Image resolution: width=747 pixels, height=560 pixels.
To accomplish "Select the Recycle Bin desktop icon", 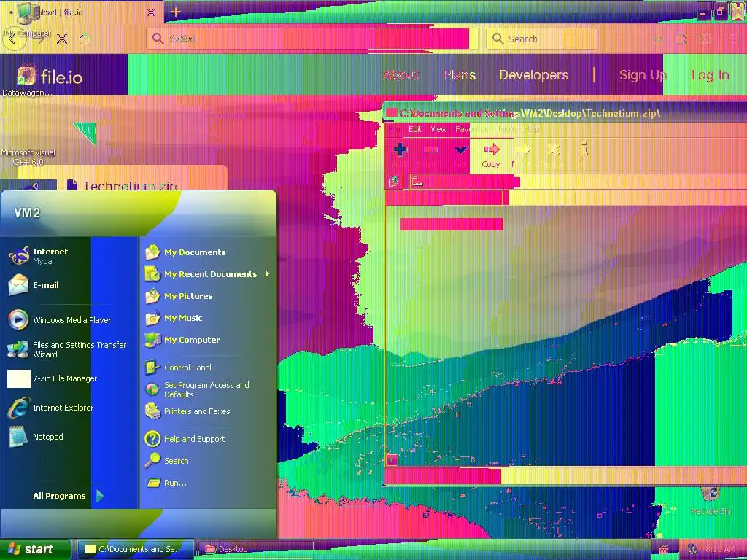I will pos(711,500).
